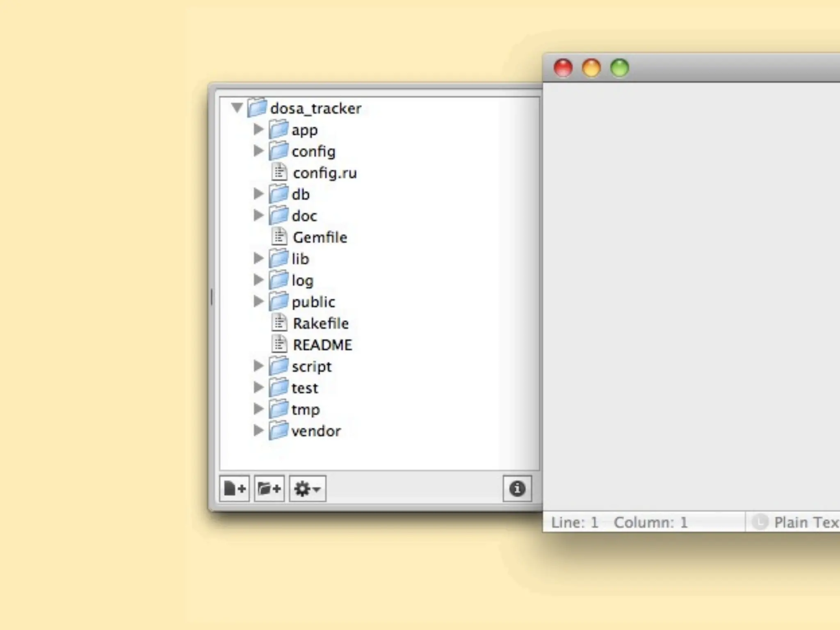Screen dimensions: 840x630
Task: Expand the public folder
Action: point(258,301)
